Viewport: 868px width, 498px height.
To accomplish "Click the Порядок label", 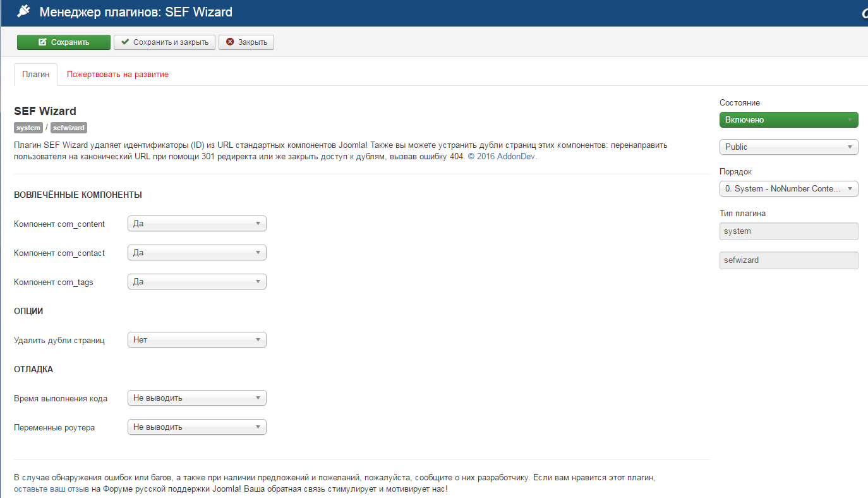I will [735, 171].
